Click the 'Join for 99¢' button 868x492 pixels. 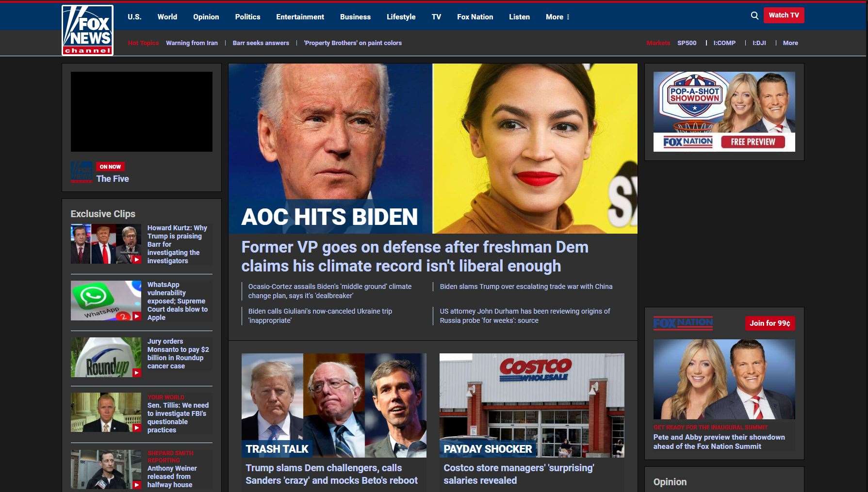point(770,323)
